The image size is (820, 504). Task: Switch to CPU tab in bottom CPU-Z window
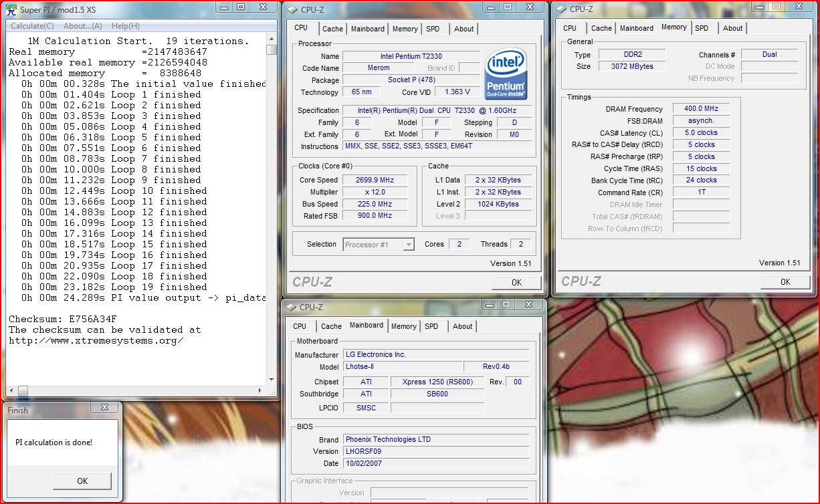pyautogui.click(x=300, y=326)
